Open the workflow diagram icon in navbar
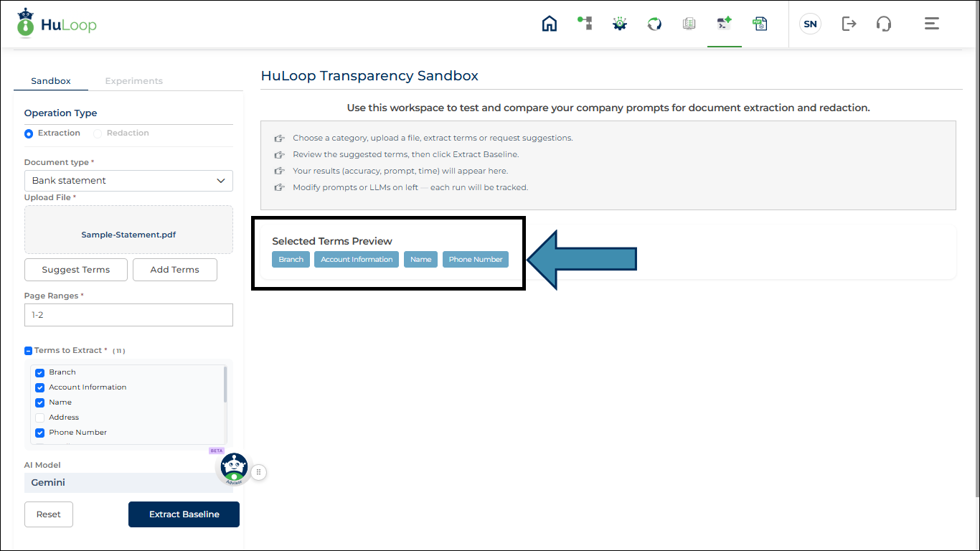The height and width of the screenshot is (551, 980). click(x=585, y=24)
